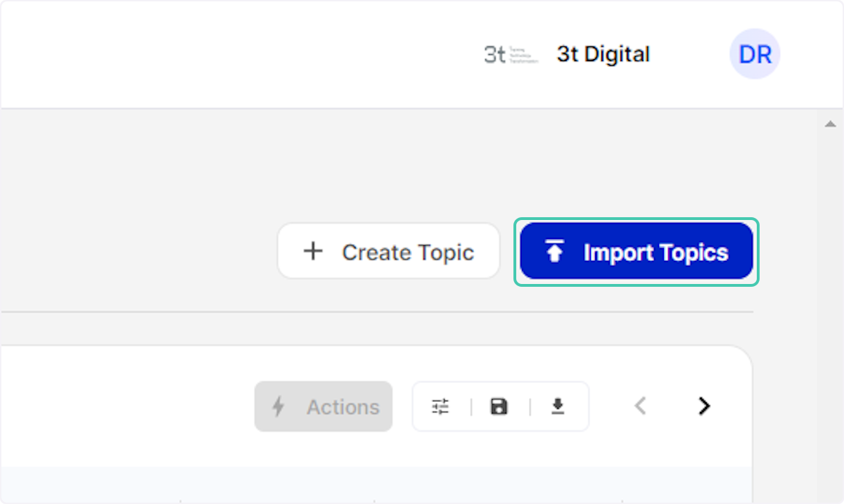Screen dimensions: 844x504
Task: Open the Actions menu
Action: click(x=324, y=406)
